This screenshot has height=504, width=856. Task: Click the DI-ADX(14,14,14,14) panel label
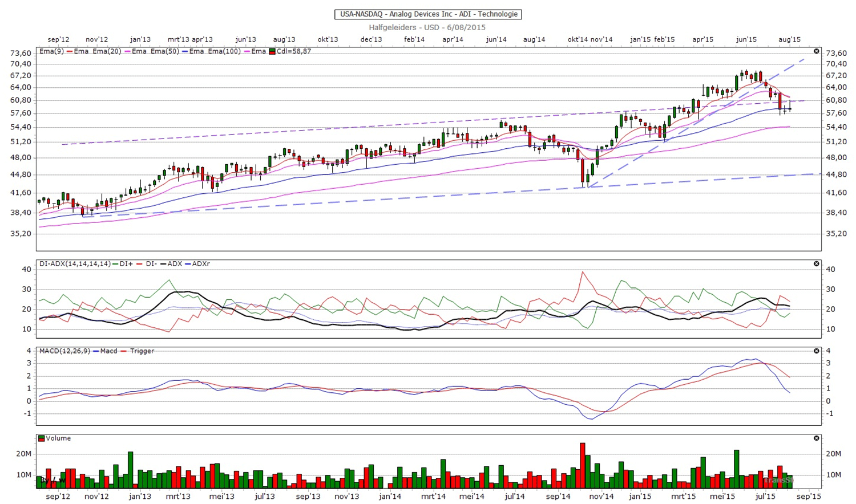[75, 264]
